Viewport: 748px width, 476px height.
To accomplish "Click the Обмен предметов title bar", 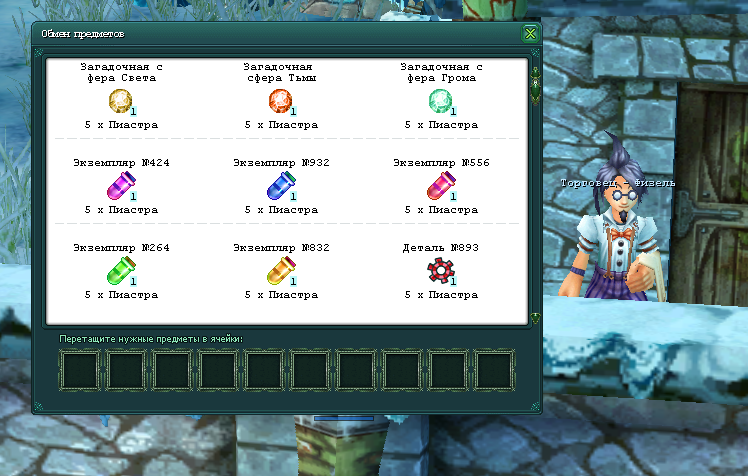I will [276, 33].
